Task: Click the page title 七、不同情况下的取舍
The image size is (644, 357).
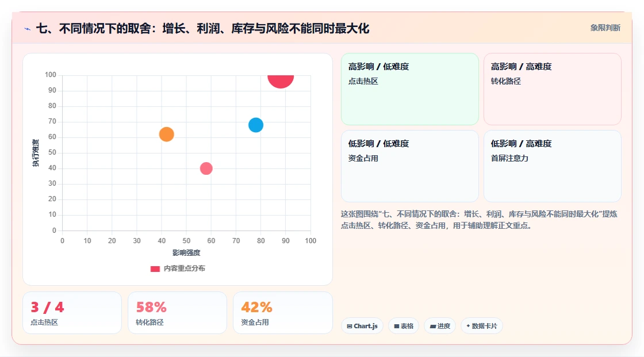Action: pyautogui.click(x=203, y=29)
